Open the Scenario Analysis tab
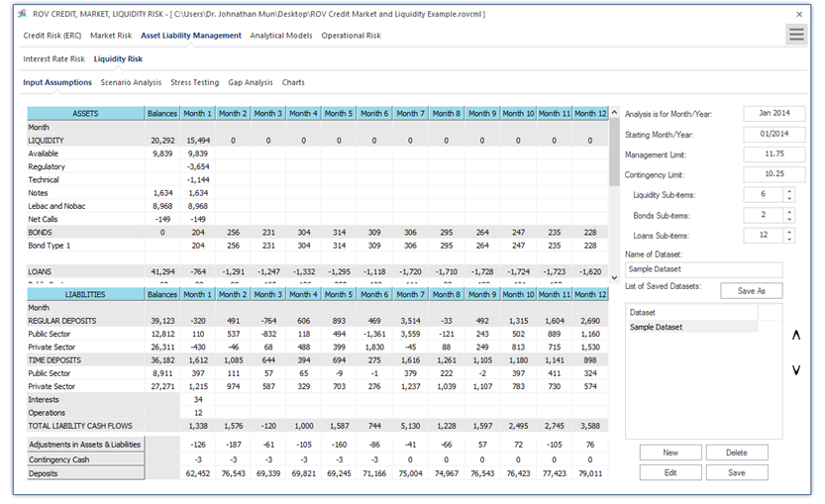The image size is (825, 504). [x=131, y=82]
